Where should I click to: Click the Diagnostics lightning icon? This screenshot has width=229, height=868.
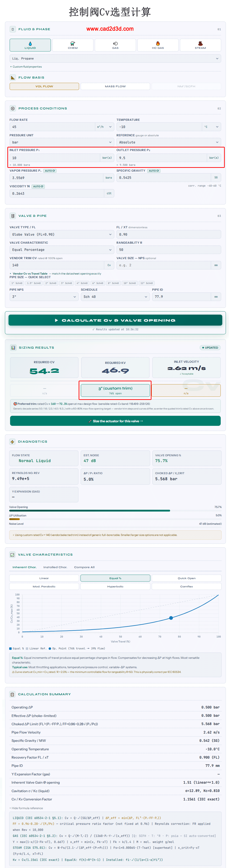pyautogui.click(x=13, y=442)
